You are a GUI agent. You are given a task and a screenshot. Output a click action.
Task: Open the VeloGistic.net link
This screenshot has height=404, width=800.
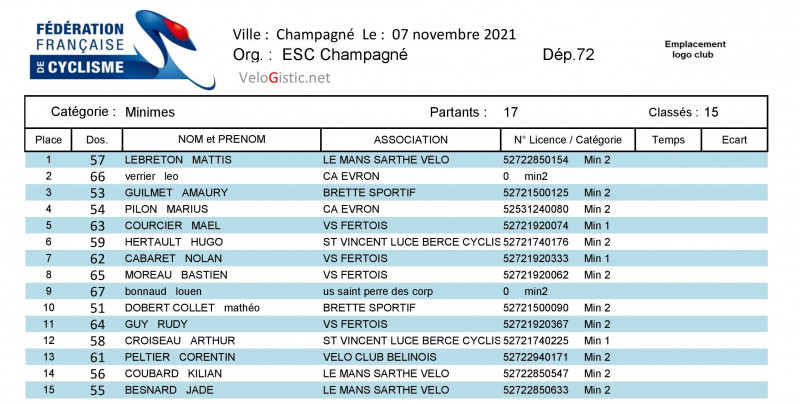pos(284,78)
